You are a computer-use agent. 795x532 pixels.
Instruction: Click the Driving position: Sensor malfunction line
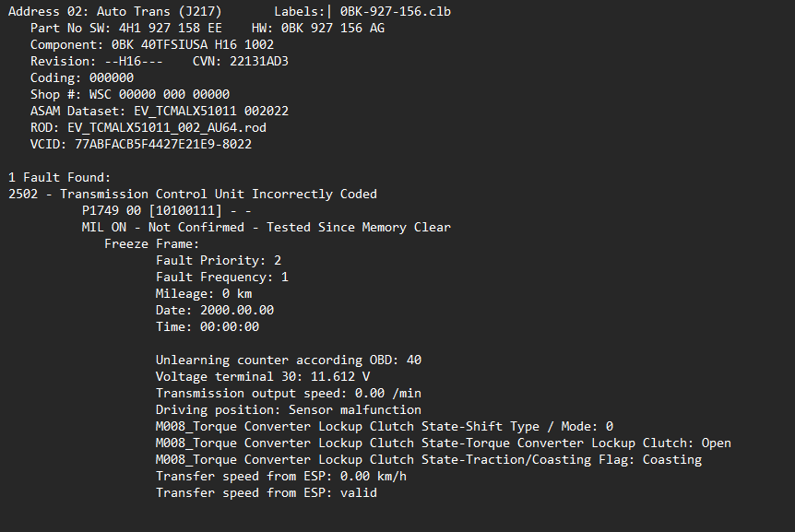coord(288,409)
